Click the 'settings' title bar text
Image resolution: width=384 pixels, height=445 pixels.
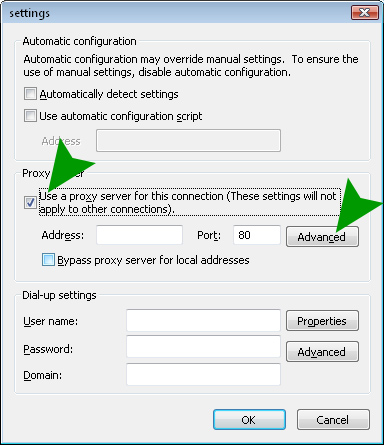pyautogui.click(x=29, y=13)
